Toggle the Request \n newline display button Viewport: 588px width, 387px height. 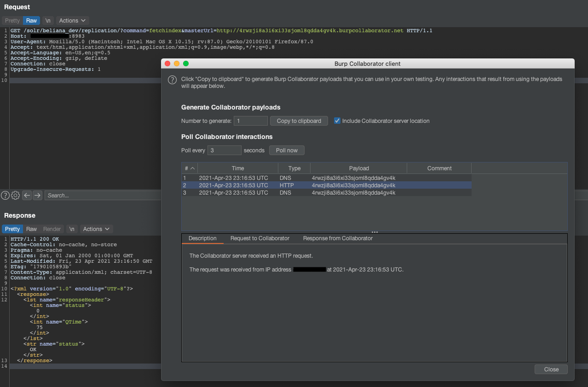point(48,21)
